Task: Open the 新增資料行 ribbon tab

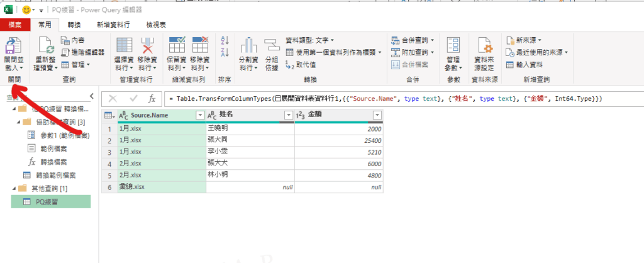Action: tap(113, 25)
